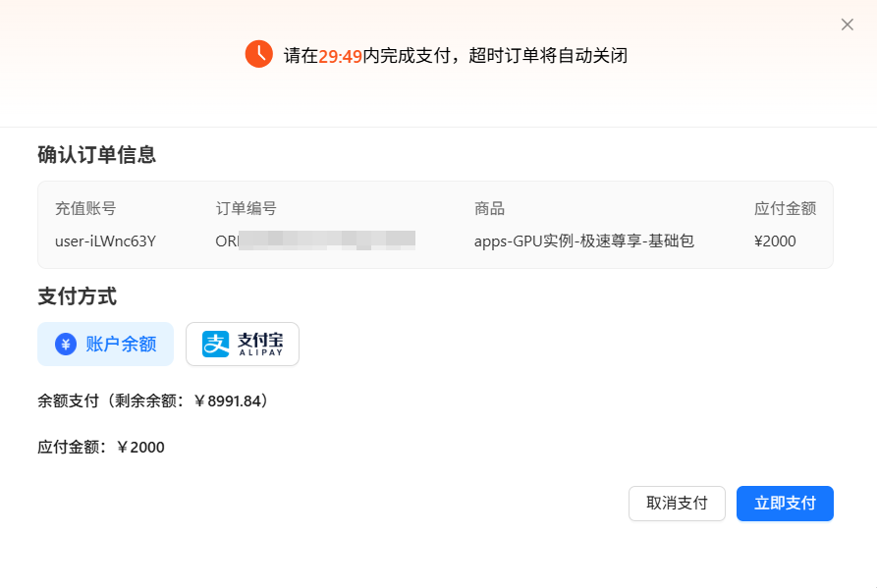Click the blue yuan coin icon

(x=66, y=344)
